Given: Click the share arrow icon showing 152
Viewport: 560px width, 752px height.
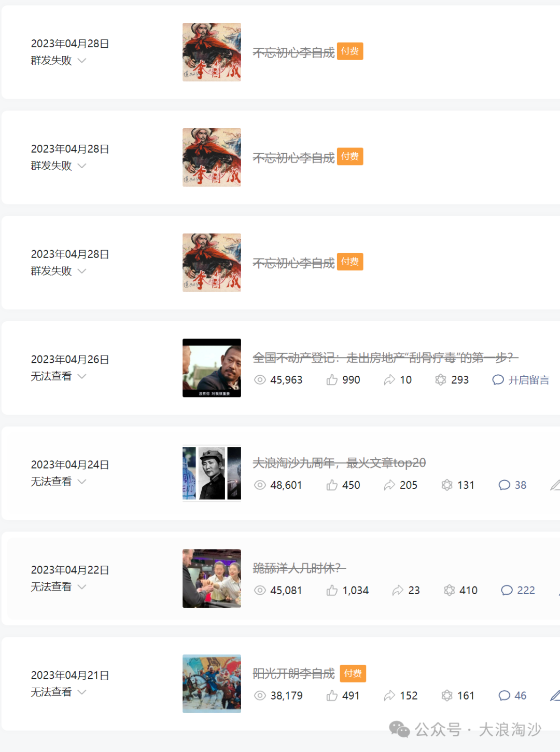Looking at the screenshot, I should 389,695.
